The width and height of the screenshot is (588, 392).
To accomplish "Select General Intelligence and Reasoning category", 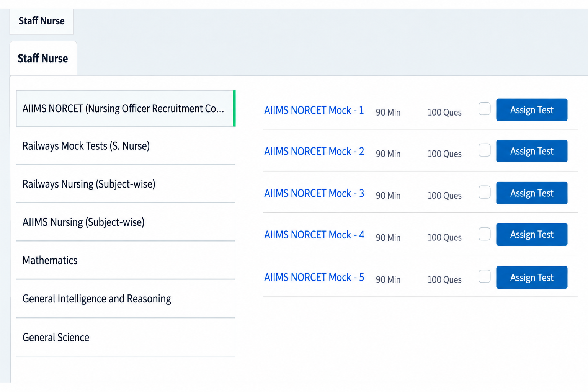I will coord(126,299).
